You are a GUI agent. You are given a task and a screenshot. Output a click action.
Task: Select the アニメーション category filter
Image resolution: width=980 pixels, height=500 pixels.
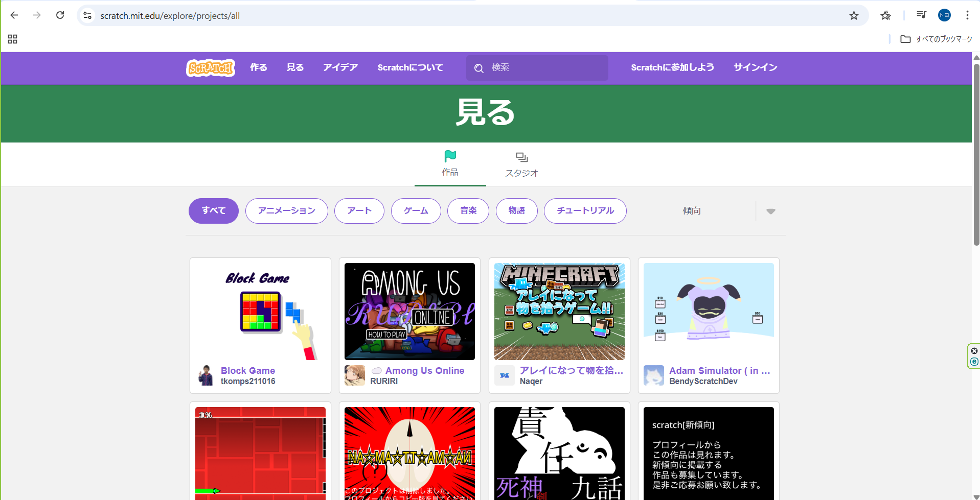286,211
